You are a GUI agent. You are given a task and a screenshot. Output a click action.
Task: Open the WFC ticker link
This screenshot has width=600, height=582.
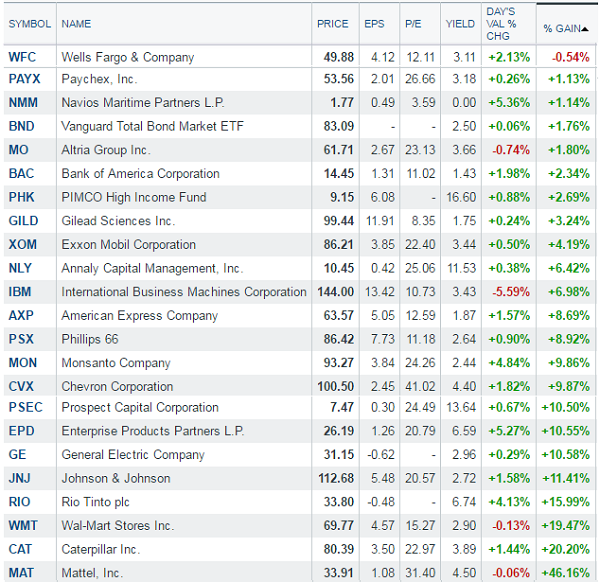(x=22, y=57)
